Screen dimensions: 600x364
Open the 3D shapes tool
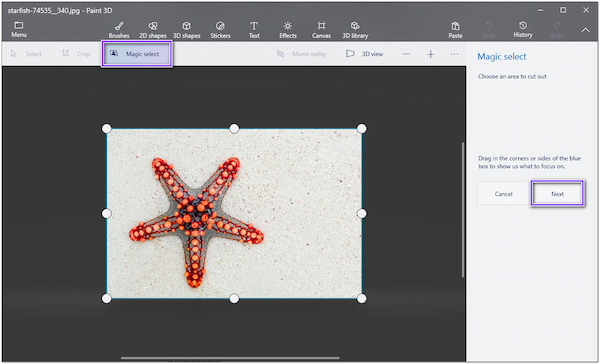click(x=187, y=30)
